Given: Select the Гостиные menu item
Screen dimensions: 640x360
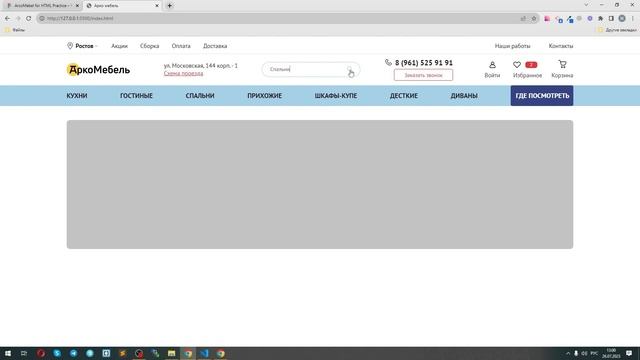Looking at the screenshot, I should tap(136, 96).
